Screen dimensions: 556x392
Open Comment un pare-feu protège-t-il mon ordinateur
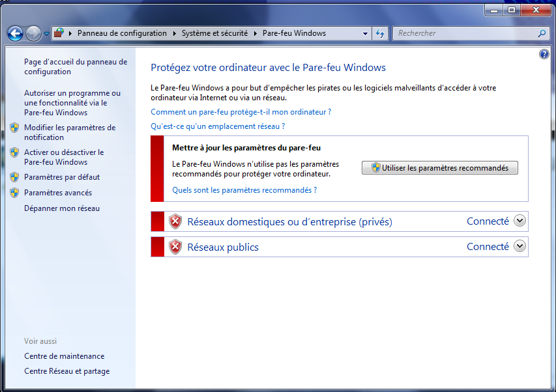[241, 112]
